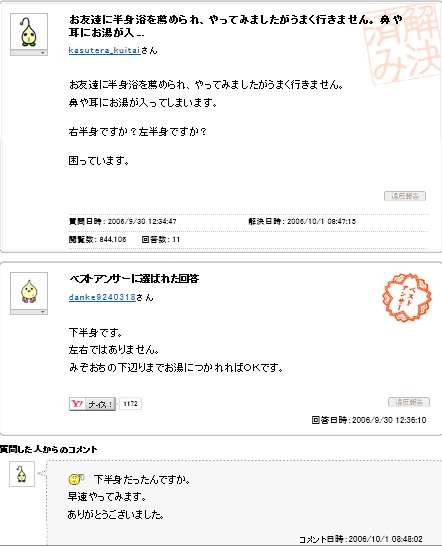Click the question title heading text
This screenshot has width=442, height=547.
[235, 26]
